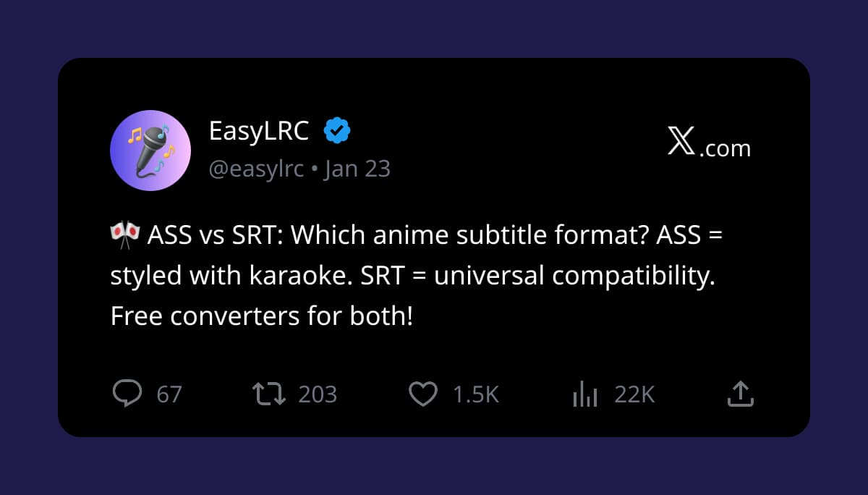Click the reply speech bubble icon
Screen dimensions: 868x495
[128, 394]
